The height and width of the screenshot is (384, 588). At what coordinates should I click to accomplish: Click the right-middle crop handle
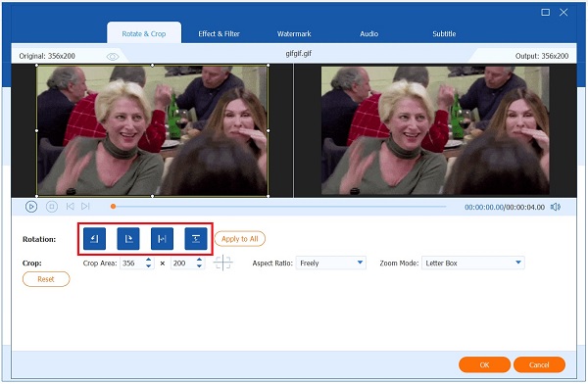coord(269,130)
